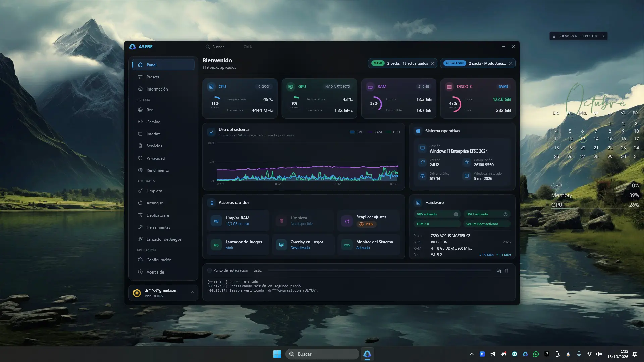Open VBS activado settings gear

tap(456, 214)
